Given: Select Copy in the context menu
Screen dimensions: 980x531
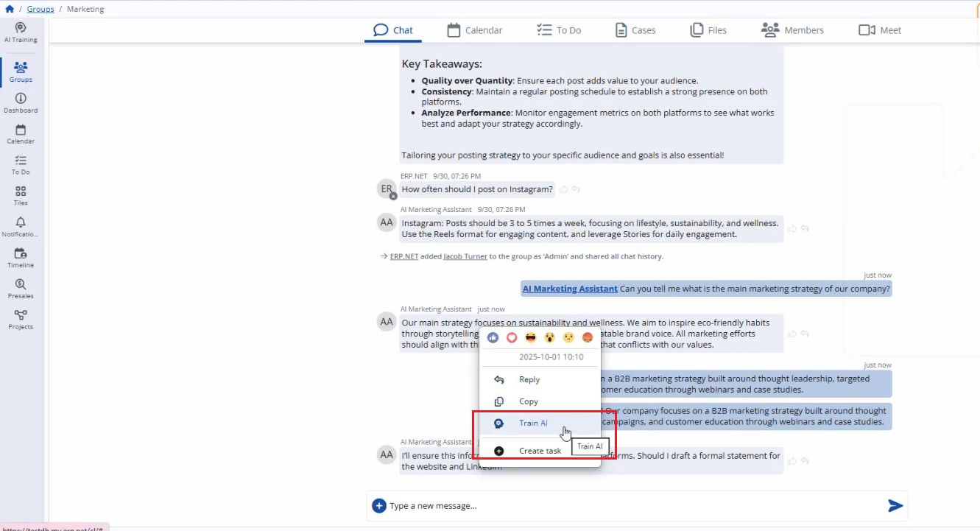Looking at the screenshot, I should (x=529, y=401).
